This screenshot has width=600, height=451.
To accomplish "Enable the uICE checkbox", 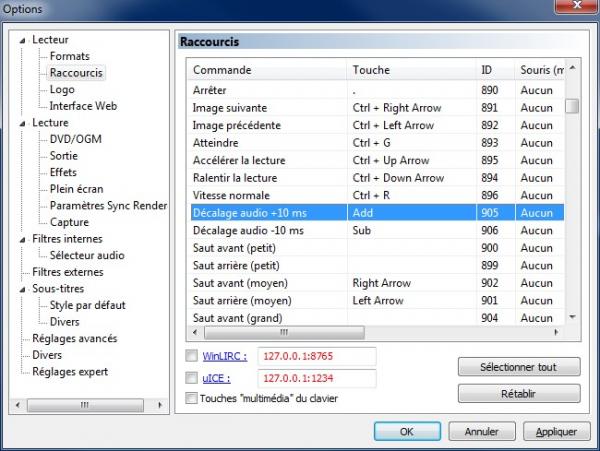I will pos(192,377).
